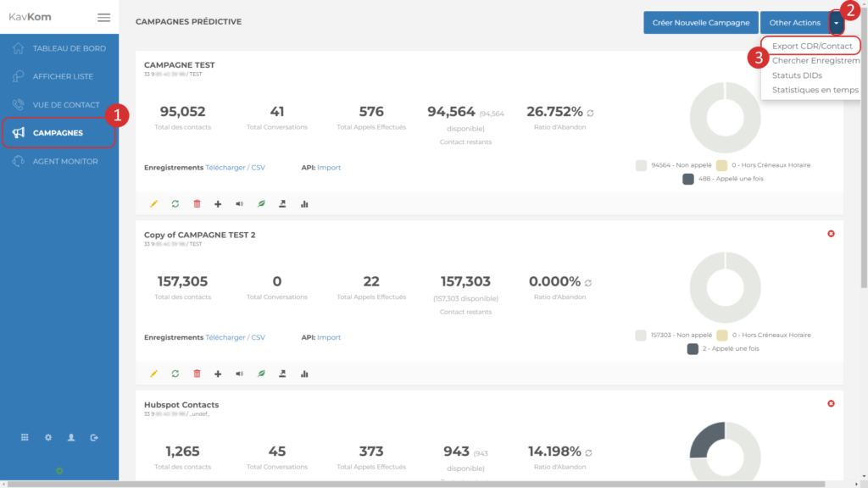Click the Créer Nouvelle Campagne button
This screenshot has width=868, height=488.
tap(700, 23)
